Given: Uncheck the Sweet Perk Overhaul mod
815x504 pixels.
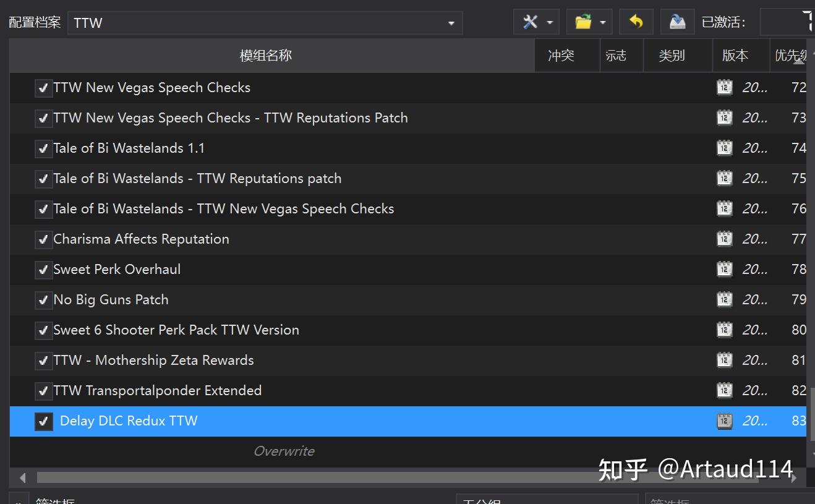Looking at the screenshot, I should 42,269.
